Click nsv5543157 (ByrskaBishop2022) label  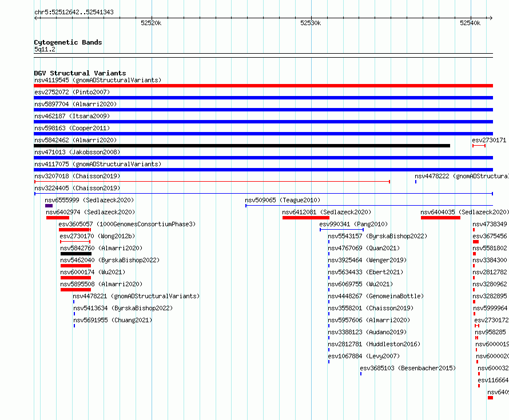(377, 236)
